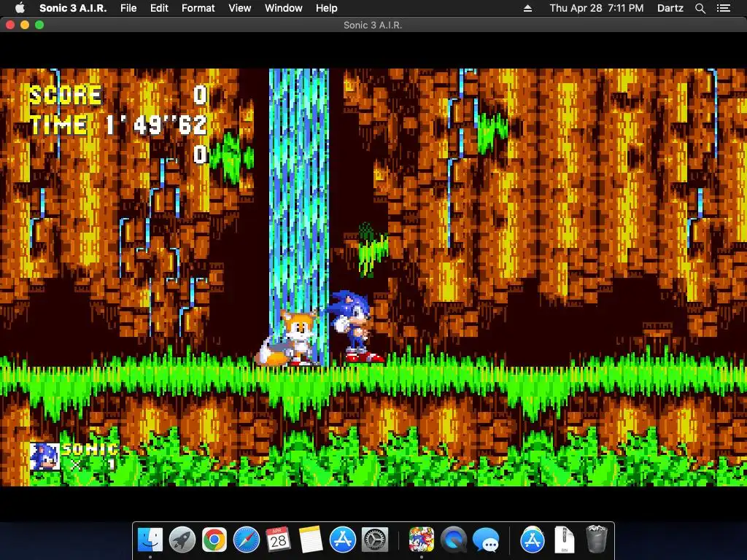
Task: Open the Window menu
Action: click(x=284, y=8)
